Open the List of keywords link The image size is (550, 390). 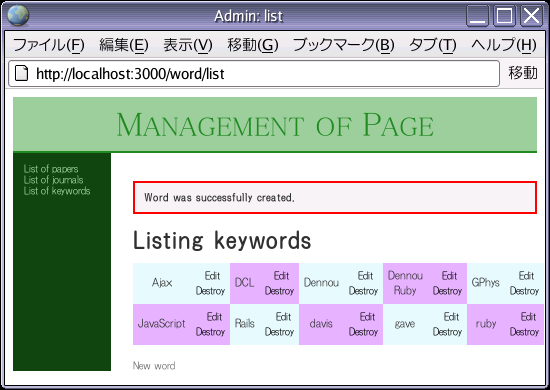[x=57, y=191]
